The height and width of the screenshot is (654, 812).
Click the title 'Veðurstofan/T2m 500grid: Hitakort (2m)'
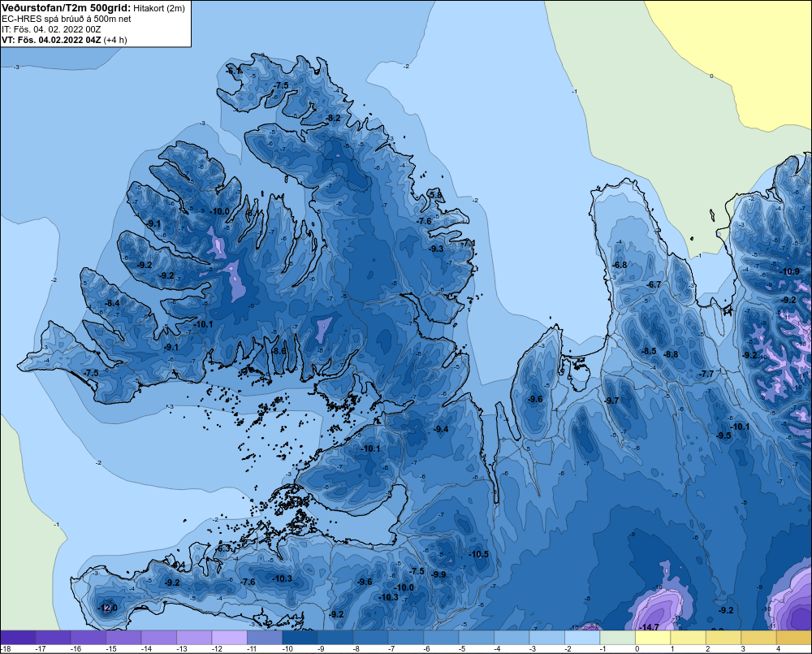(x=93, y=8)
